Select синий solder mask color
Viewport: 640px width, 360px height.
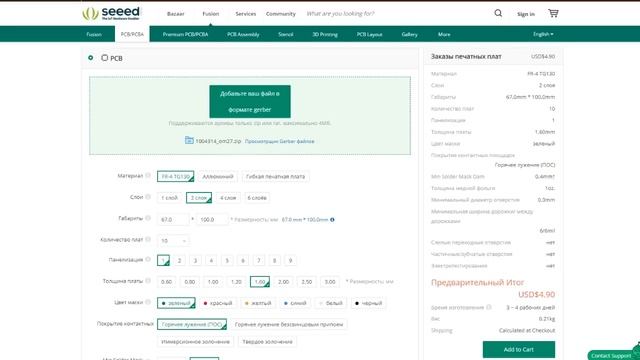click(x=295, y=303)
